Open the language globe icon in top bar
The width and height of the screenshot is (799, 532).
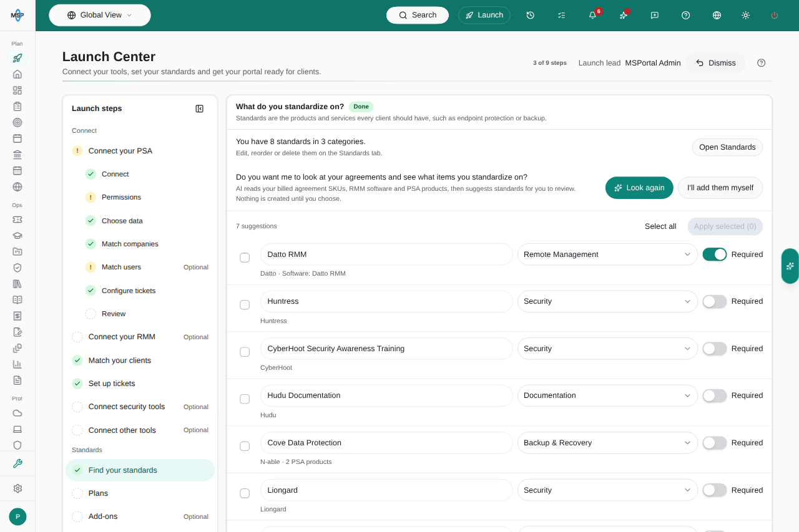[x=717, y=15]
